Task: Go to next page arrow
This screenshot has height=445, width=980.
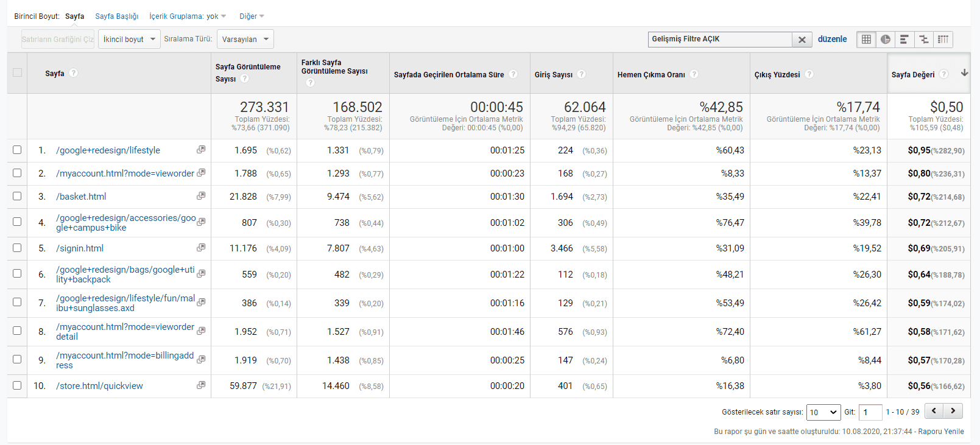Action: [953, 412]
